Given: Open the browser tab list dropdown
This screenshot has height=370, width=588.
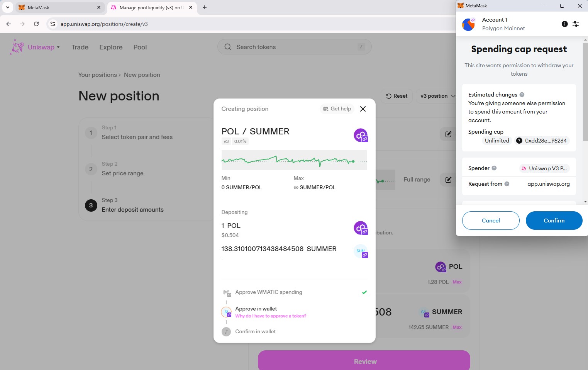Looking at the screenshot, I should [7, 7].
